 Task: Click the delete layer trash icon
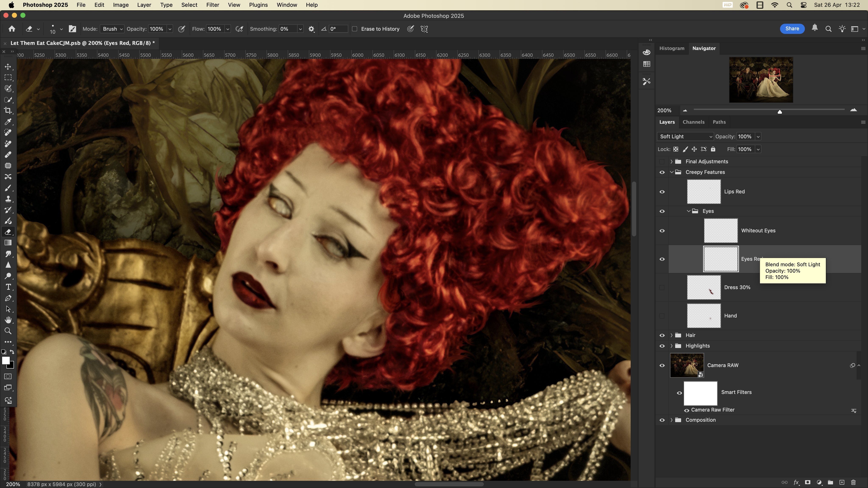(853, 482)
